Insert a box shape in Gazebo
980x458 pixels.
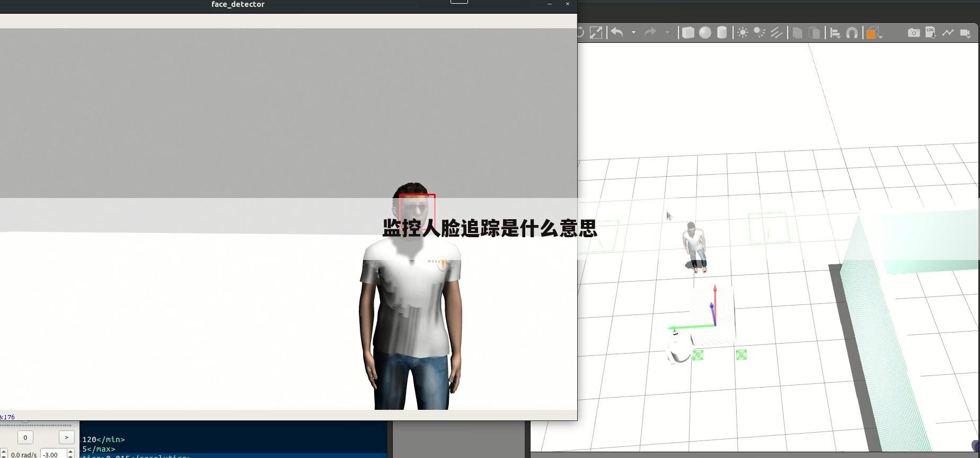coord(688,33)
